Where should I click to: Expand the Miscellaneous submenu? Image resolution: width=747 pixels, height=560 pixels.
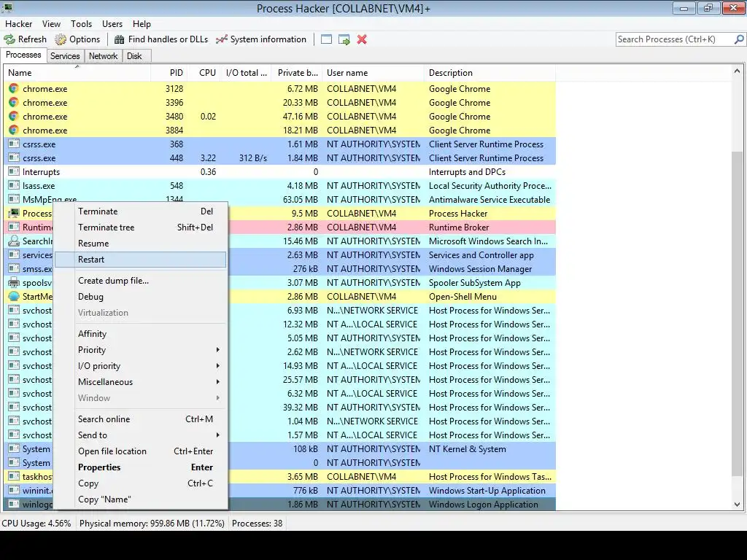coord(217,382)
